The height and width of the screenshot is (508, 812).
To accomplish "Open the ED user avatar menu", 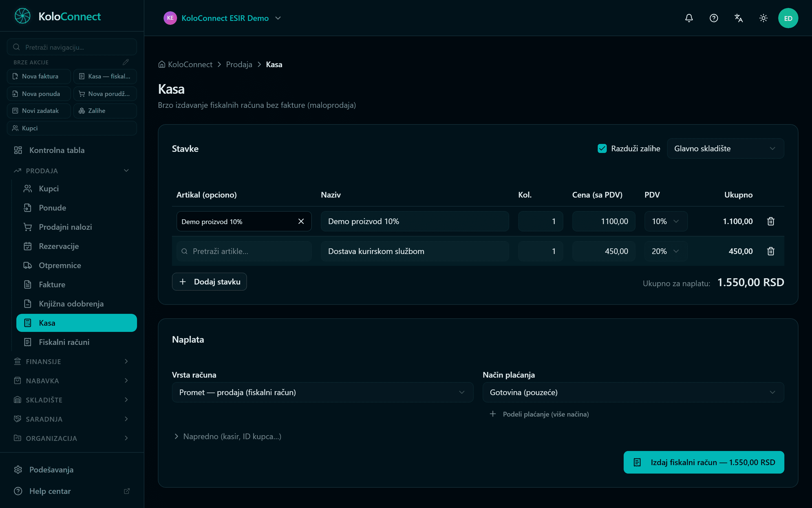I will tap(788, 18).
